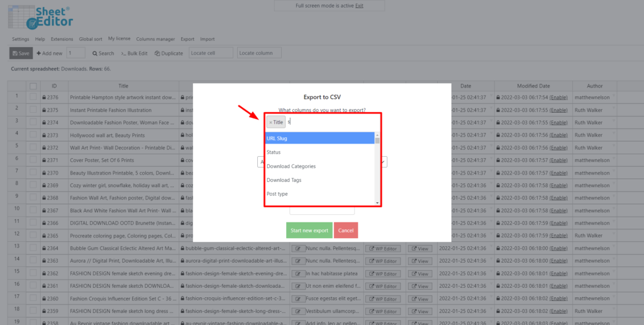The height and width of the screenshot is (325, 644).
Task: Open the Search tool
Action: 103,53
